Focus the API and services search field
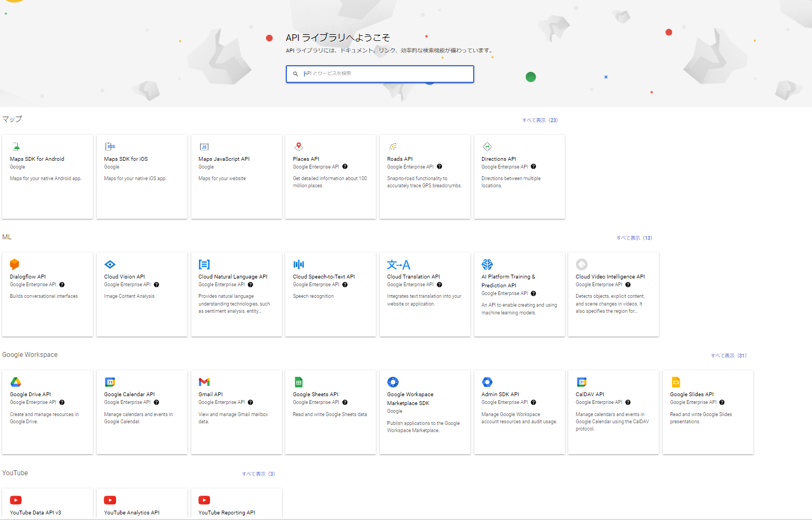The width and height of the screenshot is (812, 520). pyautogui.click(x=380, y=74)
